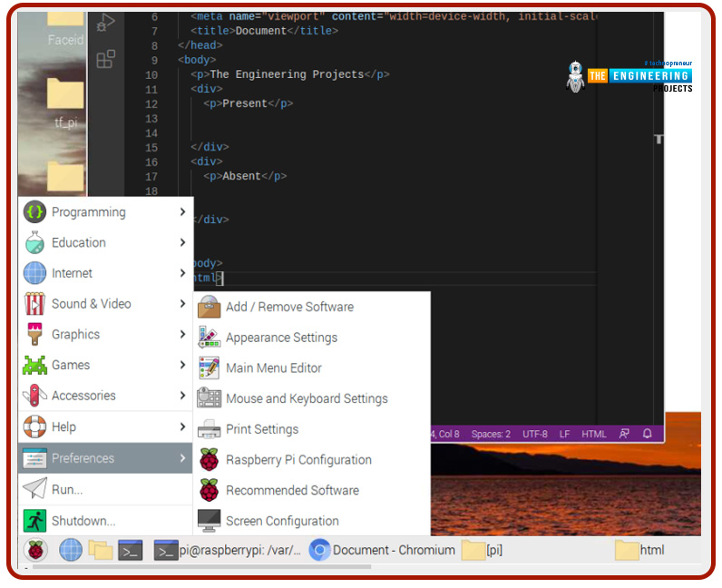Switch to the html folder window
Viewport: 722px width, 588px height.
click(639, 550)
